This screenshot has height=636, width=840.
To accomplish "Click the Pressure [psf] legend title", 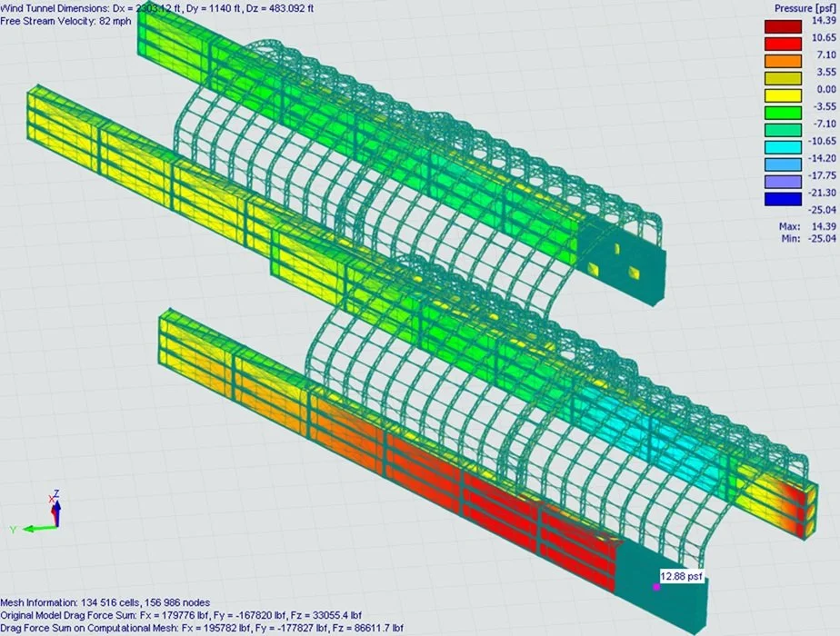I will tap(805, 6).
